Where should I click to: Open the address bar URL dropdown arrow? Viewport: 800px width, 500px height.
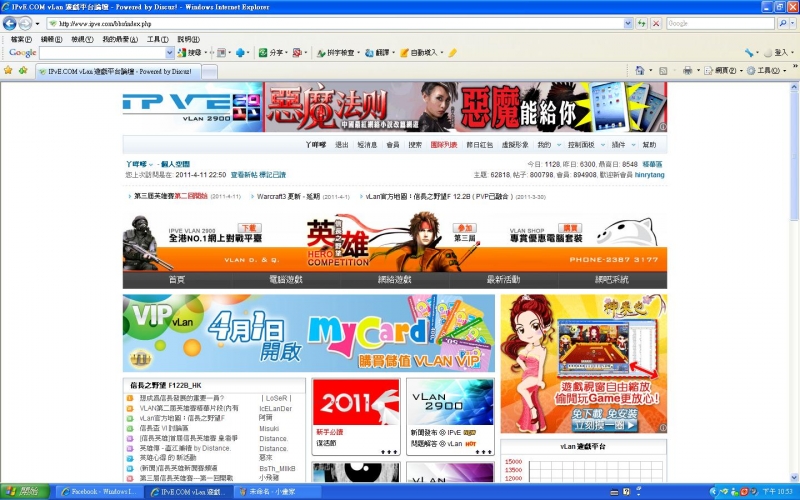[628, 23]
